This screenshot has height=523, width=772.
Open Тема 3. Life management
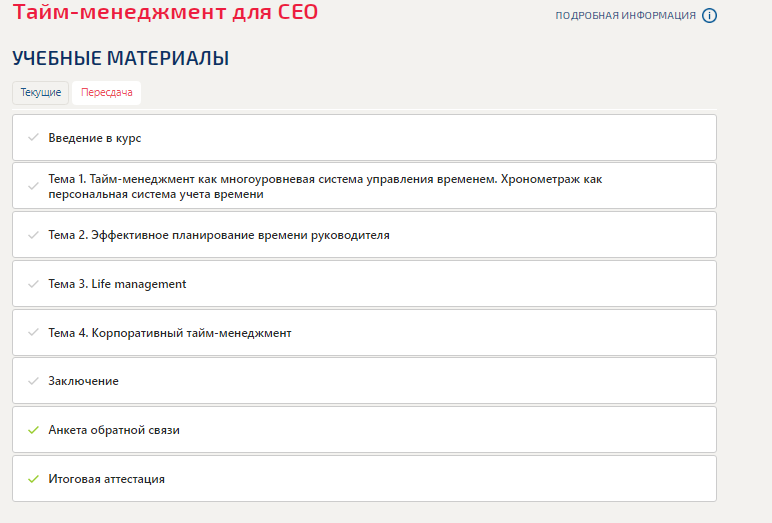pyautogui.click(x=364, y=284)
